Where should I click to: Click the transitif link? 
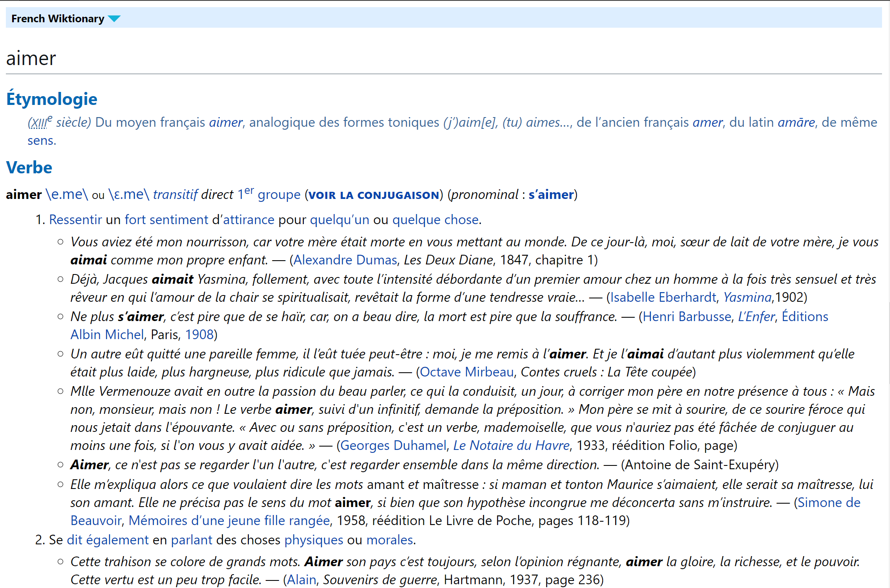point(175,194)
